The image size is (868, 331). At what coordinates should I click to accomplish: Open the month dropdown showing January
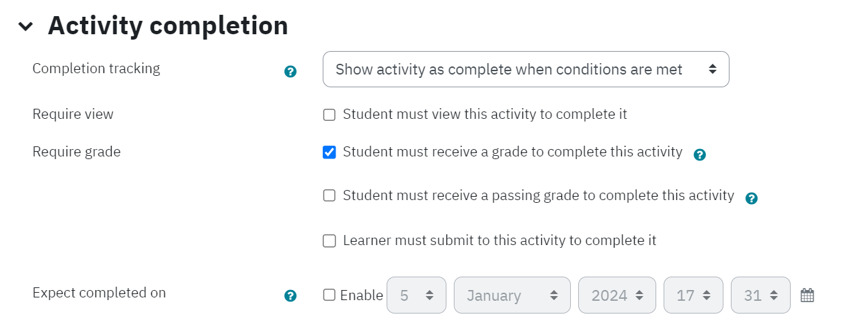(x=512, y=295)
